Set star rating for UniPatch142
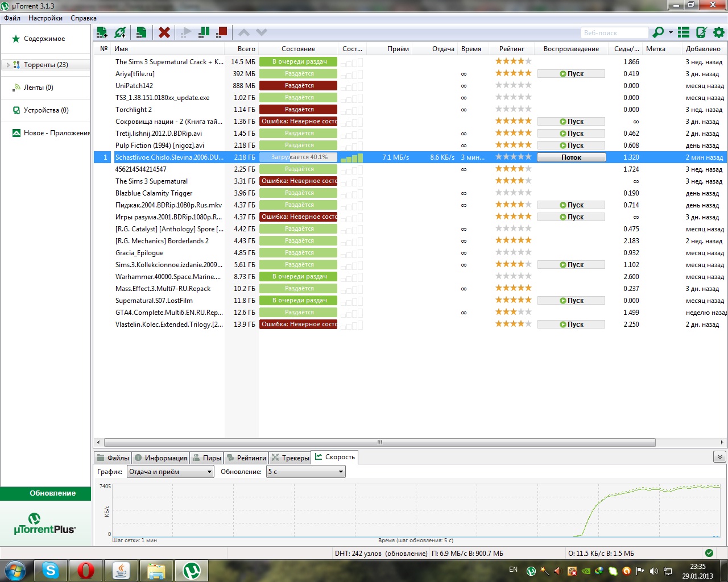 click(x=513, y=85)
